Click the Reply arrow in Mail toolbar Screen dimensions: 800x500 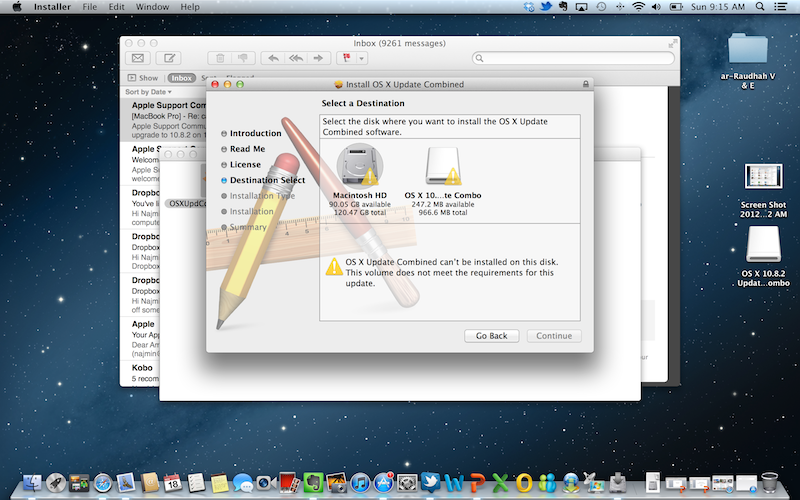point(273,58)
